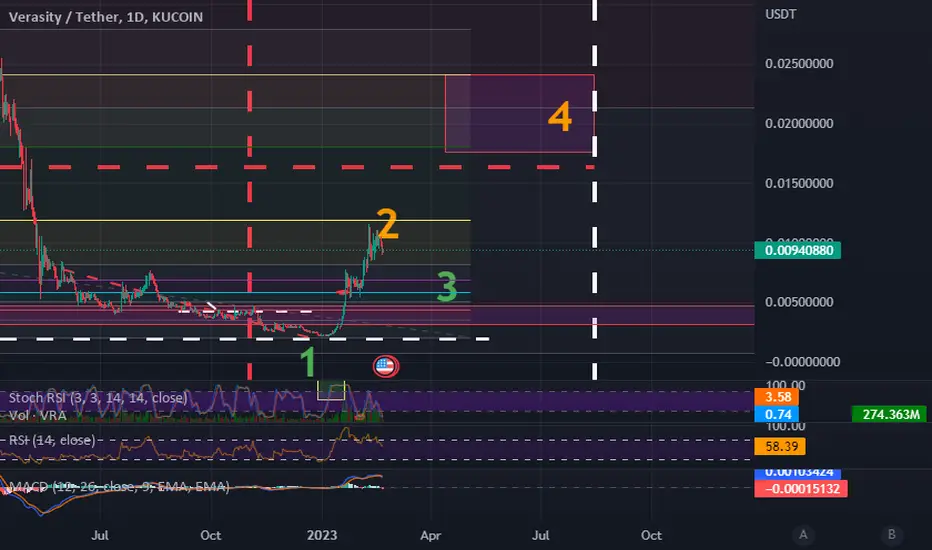The height and width of the screenshot is (550, 932).
Task: Select the orange 2 text drawing
Action: coord(387,224)
